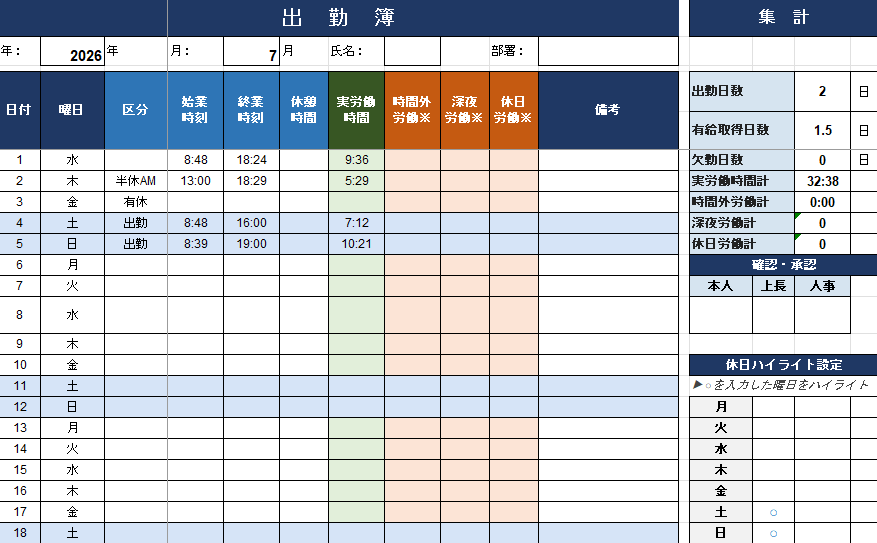Select end time 19:00 on day 5

tap(251, 244)
